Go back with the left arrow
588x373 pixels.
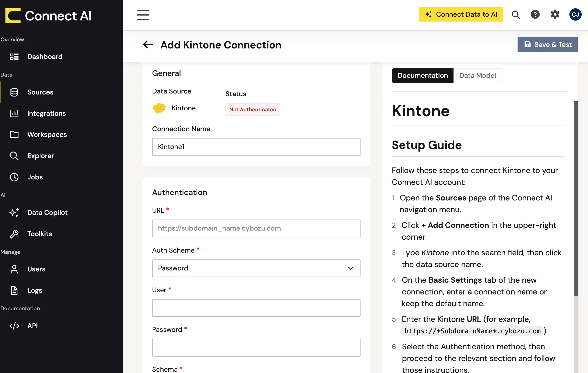pos(148,45)
